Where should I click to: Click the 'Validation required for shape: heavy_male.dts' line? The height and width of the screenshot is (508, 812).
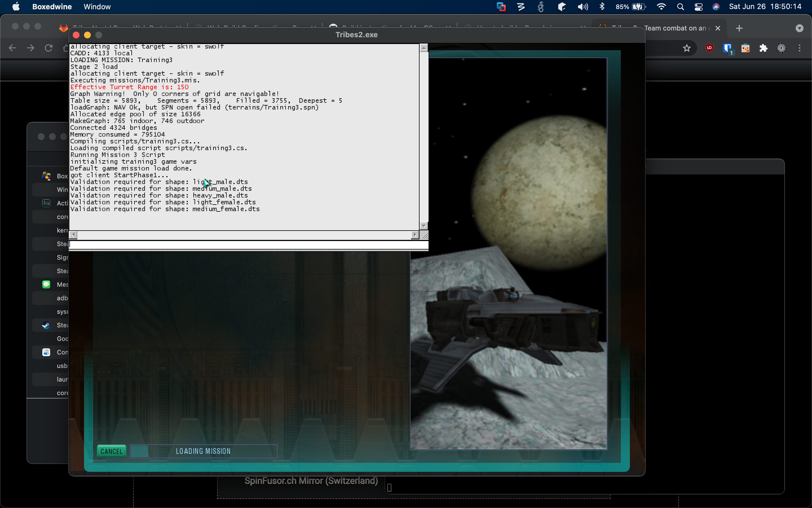[159, 195]
